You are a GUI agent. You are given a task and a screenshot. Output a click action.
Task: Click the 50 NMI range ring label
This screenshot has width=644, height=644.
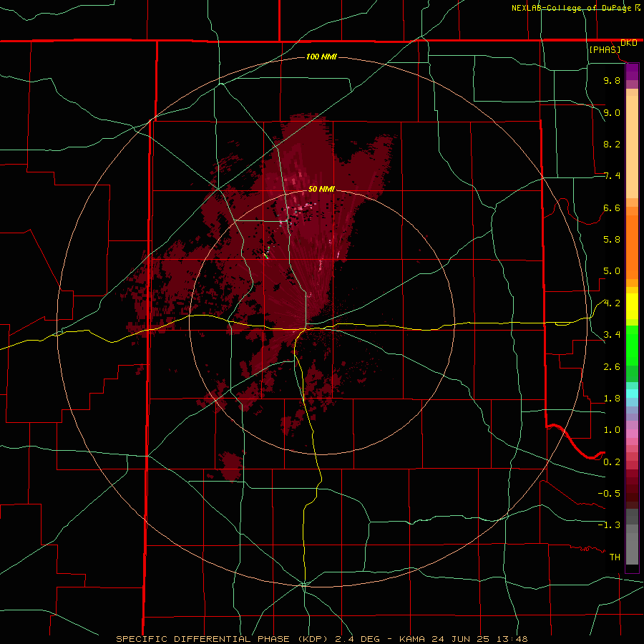tap(321, 189)
